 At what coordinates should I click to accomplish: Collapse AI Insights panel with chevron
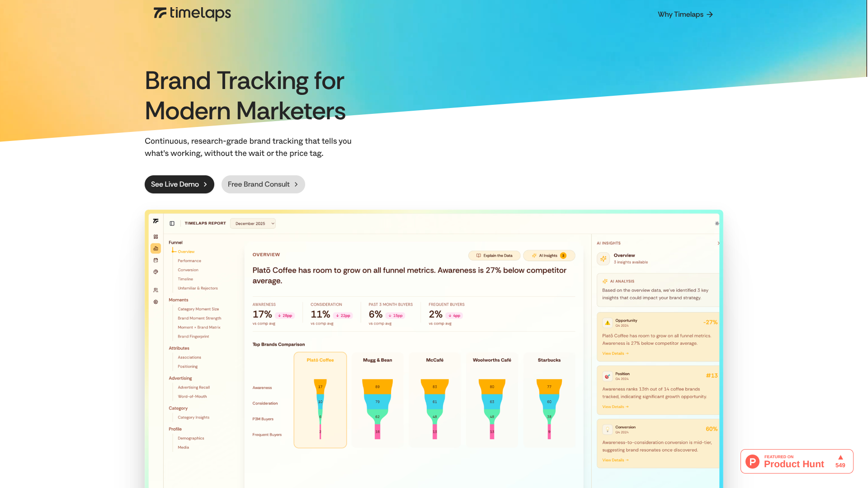pyautogui.click(x=718, y=243)
